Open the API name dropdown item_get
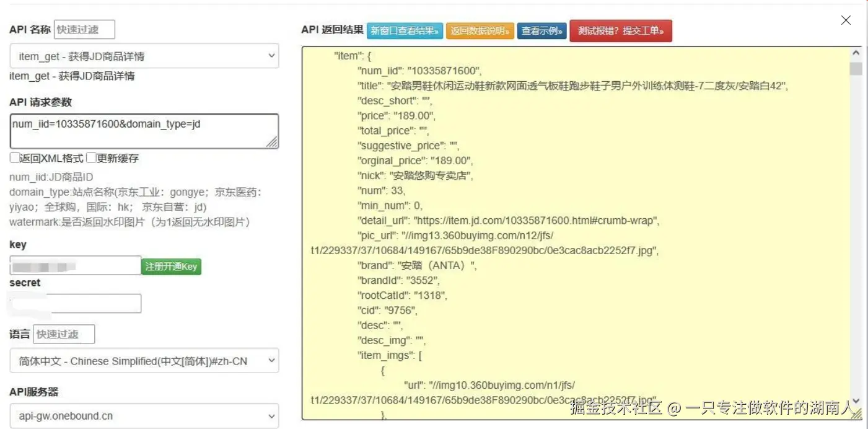 tap(144, 56)
